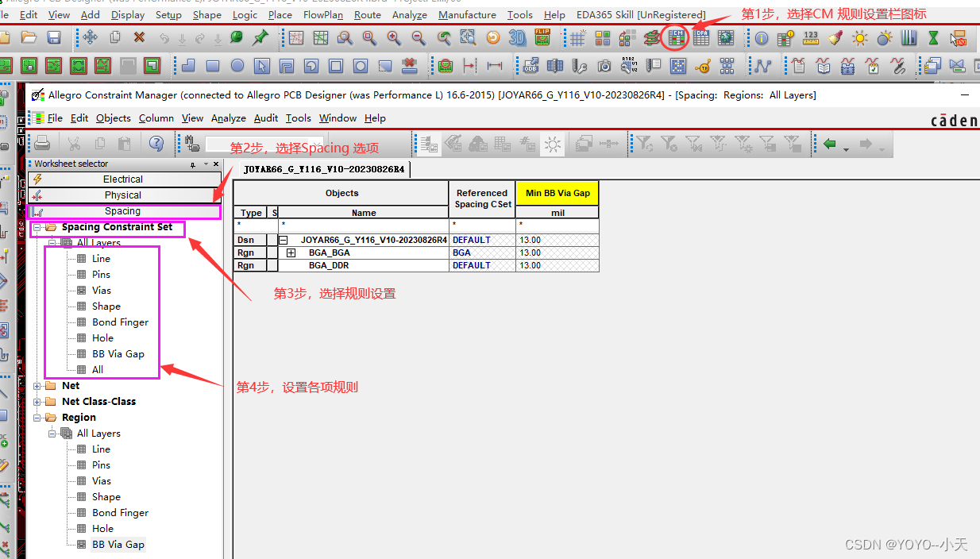Select Spacing in the Worksheet selector
980x559 pixels.
[x=123, y=210]
